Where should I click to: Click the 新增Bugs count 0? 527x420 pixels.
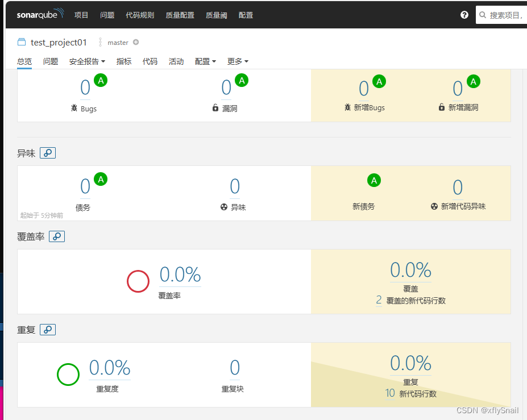tap(364, 89)
